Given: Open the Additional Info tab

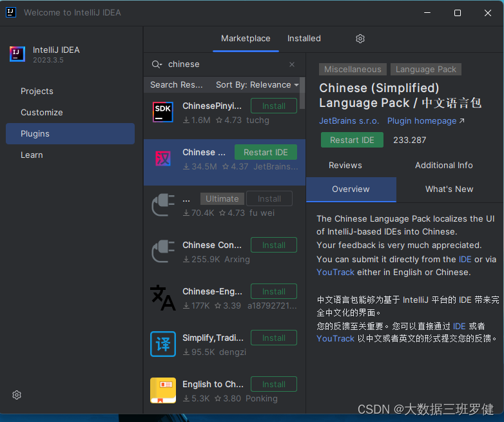Looking at the screenshot, I should [443, 165].
